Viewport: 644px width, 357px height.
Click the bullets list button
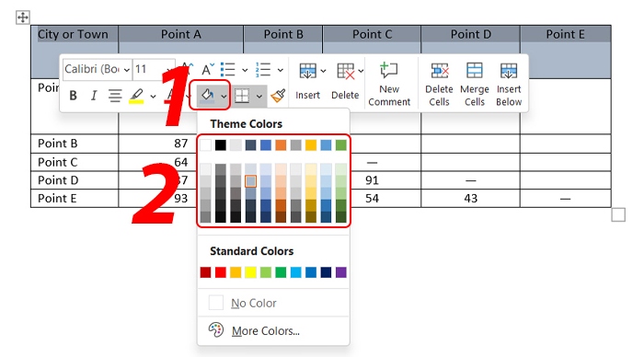228,70
